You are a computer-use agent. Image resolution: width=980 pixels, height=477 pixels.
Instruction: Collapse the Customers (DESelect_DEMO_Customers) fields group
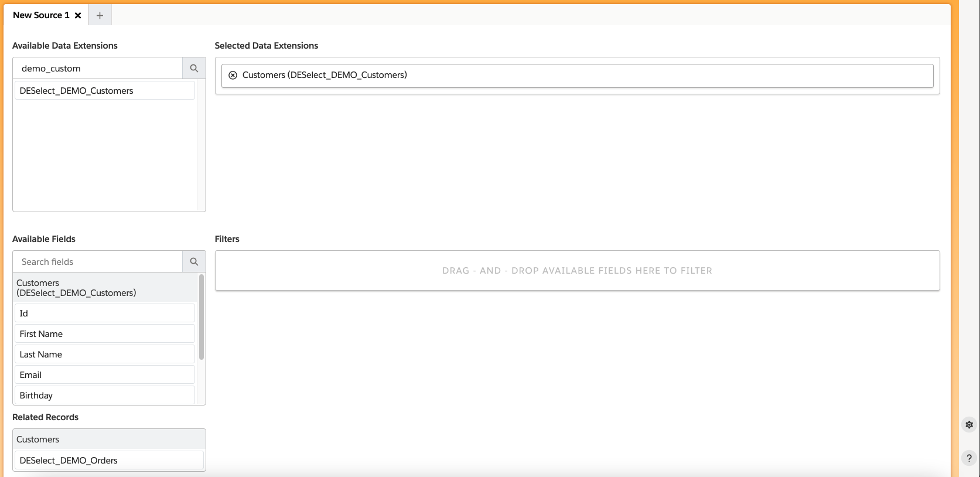pos(105,288)
